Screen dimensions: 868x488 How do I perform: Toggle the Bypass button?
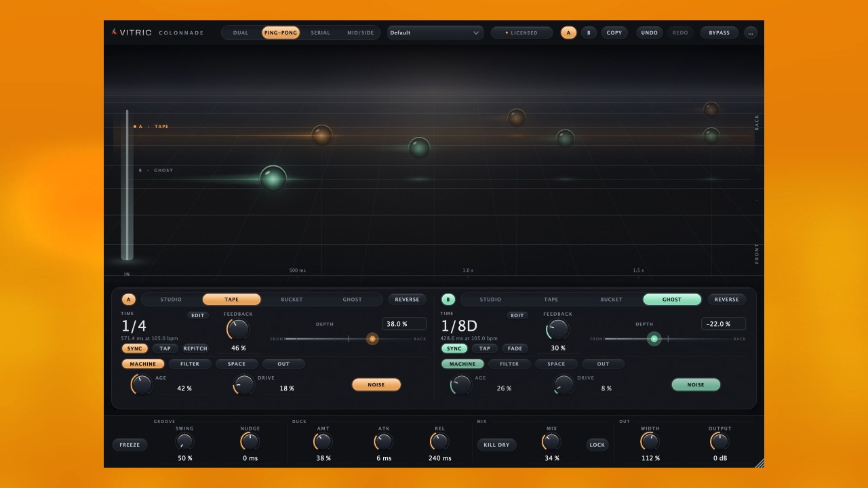[x=719, y=33]
